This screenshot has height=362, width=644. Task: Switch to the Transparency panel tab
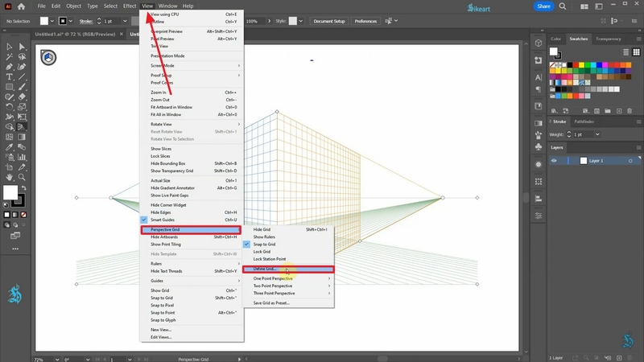tap(609, 39)
